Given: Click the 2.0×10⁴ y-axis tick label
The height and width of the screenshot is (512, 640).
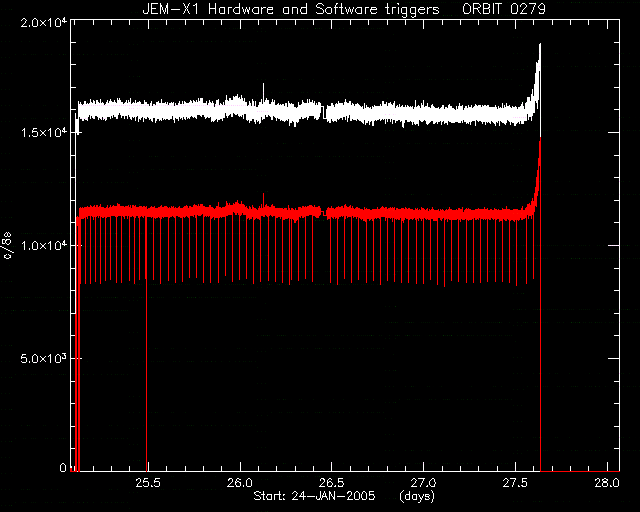Looking at the screenshot, I should (x=44, y=22).
